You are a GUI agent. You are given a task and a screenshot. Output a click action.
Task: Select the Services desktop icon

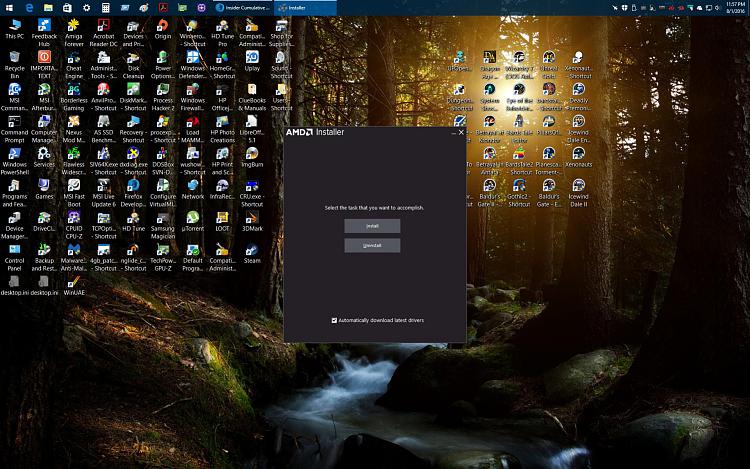(44, 157)
